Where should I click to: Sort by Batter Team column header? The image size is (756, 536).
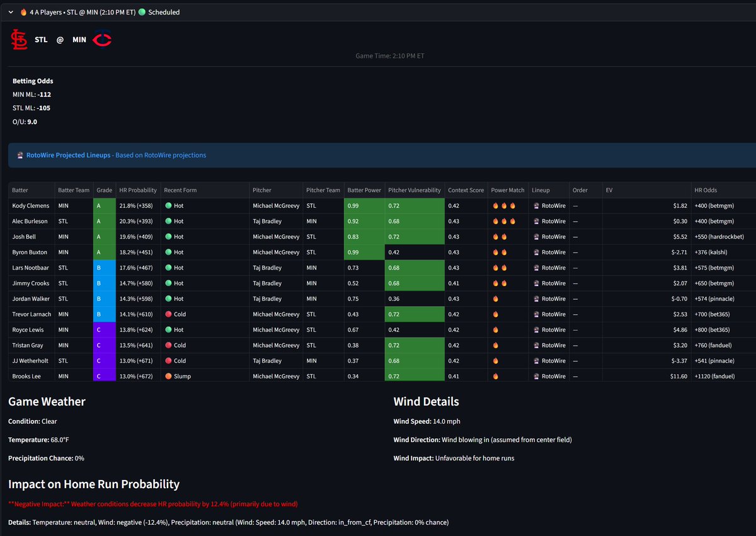(x=74, y=190)
